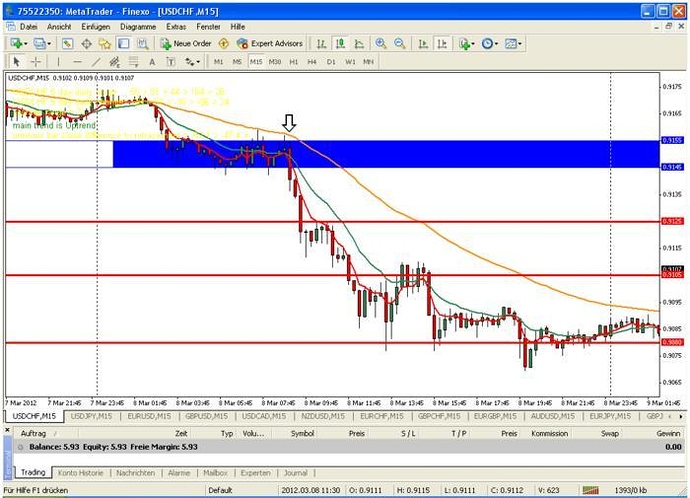Switch chart to candlesticks style

click(340, 44)
